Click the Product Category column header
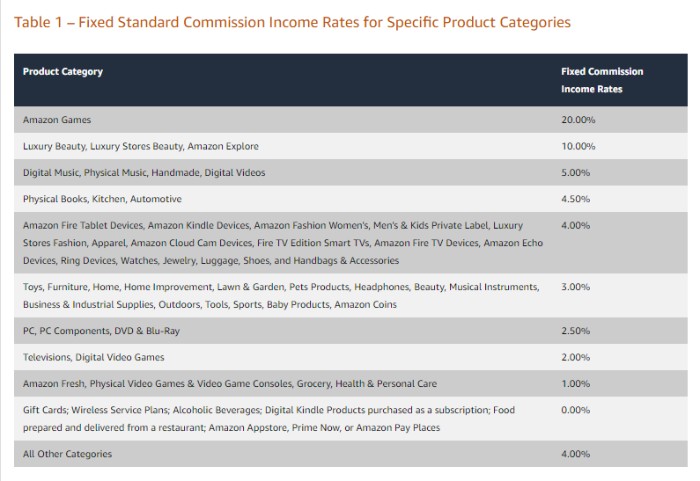This screenshot has width=700, height=481. pos(63,72)
